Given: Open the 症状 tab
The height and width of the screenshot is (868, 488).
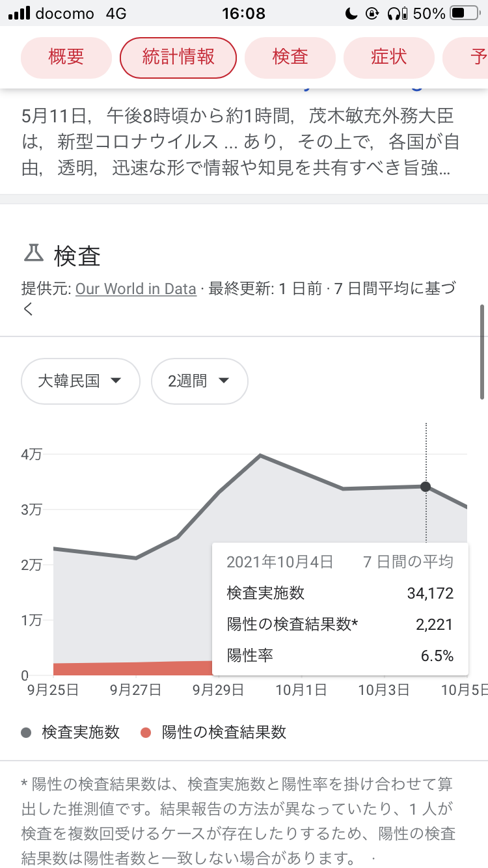Looking at the screenshot, I should (389, 57).
